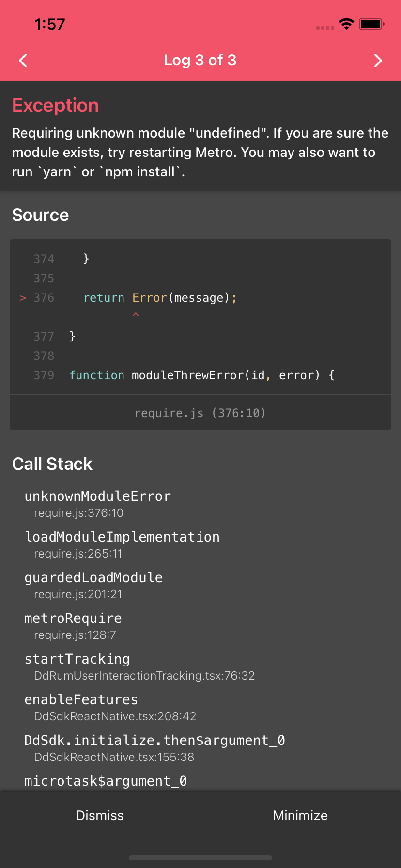This screenshot has height=868, width=401.
Task: Click the home indicator bar at bottom
Action: pos(200,857)
